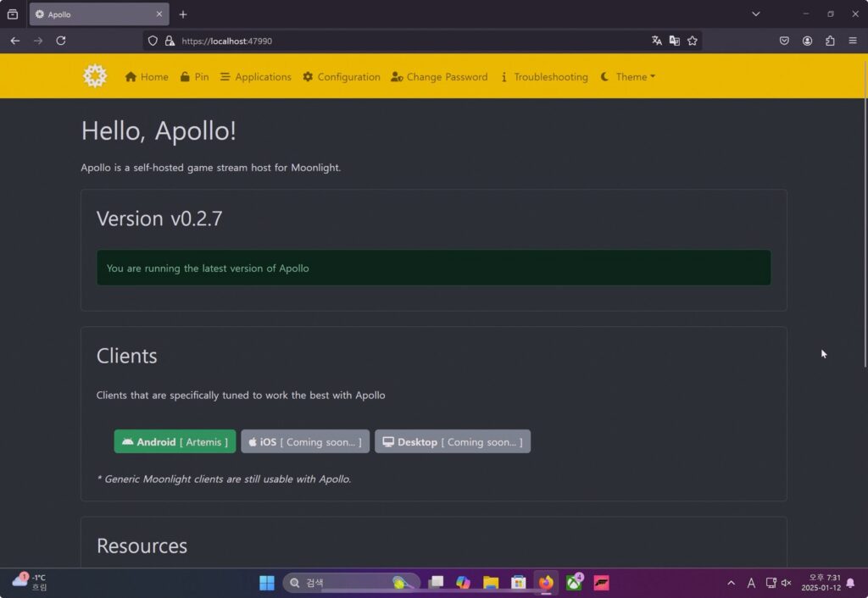Screen dimensions: 868x598
Task: Click the 'Hello, Apollo!' heading
Action: (159, 131)
